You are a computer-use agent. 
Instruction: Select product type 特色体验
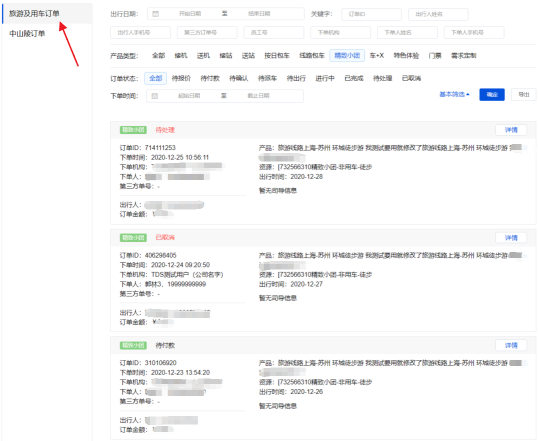(x=406, y=56)
